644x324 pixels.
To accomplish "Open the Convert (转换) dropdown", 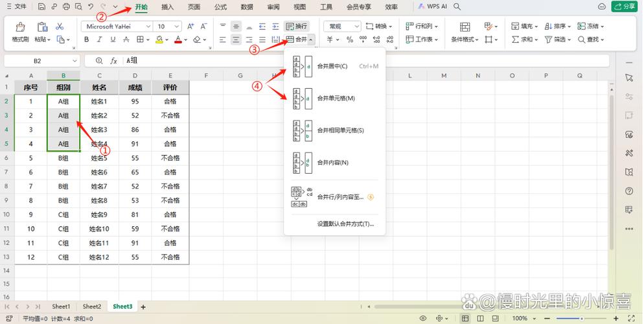I will 378,27.
